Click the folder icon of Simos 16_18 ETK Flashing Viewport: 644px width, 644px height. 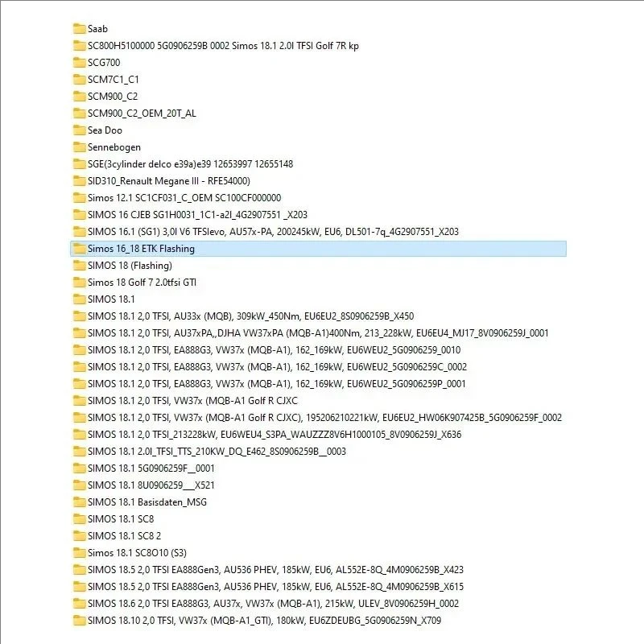coord(79,249)
